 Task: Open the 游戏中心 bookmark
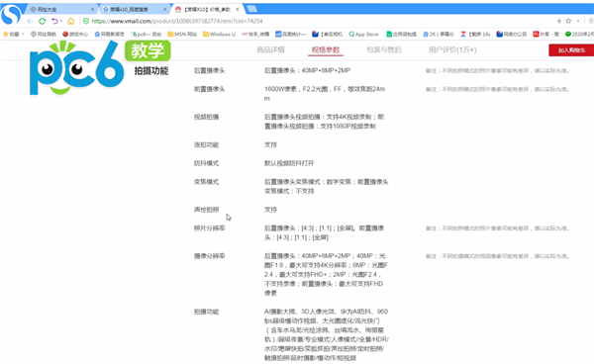(x=75, y=34)
